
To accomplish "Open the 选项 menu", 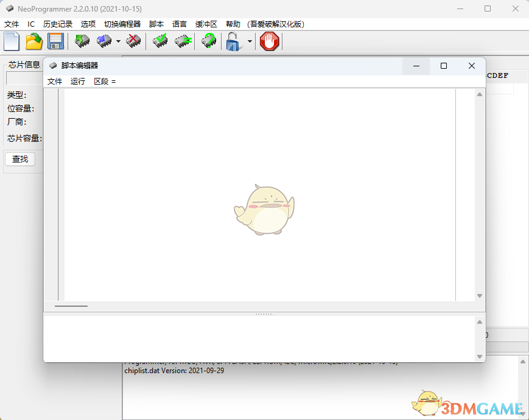I will tap(88, 24).
